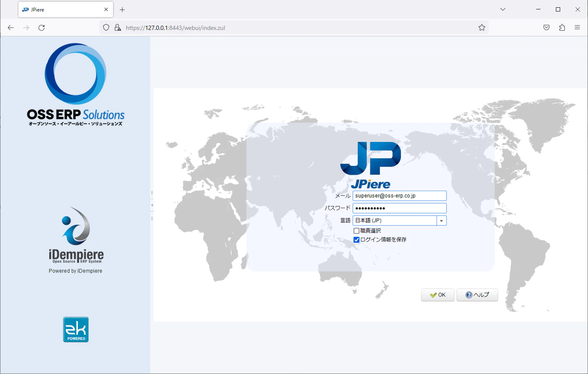Viewport: 588px width, 374px height.
Task: Bookmark this page with the star
Action: click(x=482, y=28)
